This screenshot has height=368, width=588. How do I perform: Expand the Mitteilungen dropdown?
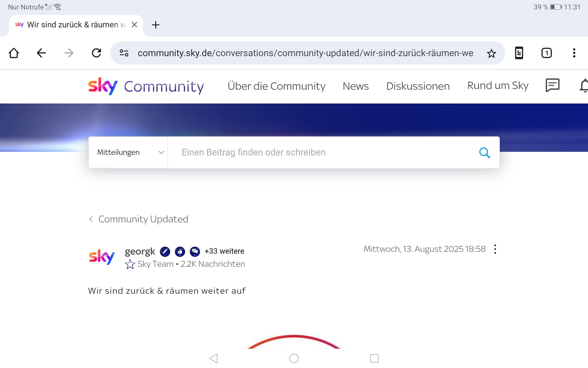(128, 152)
